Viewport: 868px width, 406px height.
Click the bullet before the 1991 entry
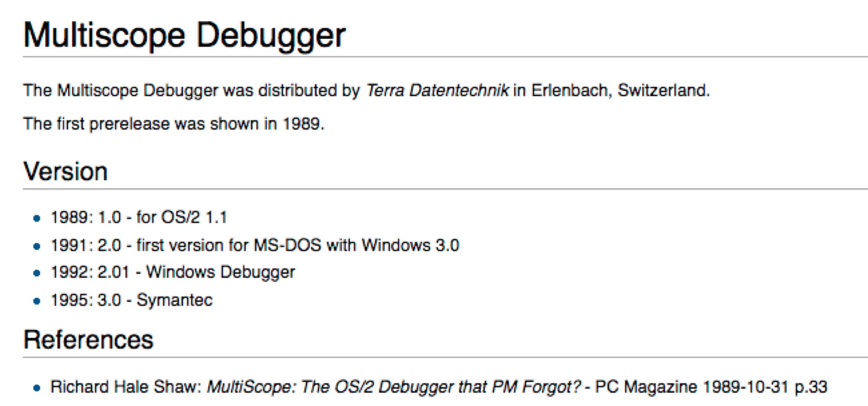click(37, 246)
